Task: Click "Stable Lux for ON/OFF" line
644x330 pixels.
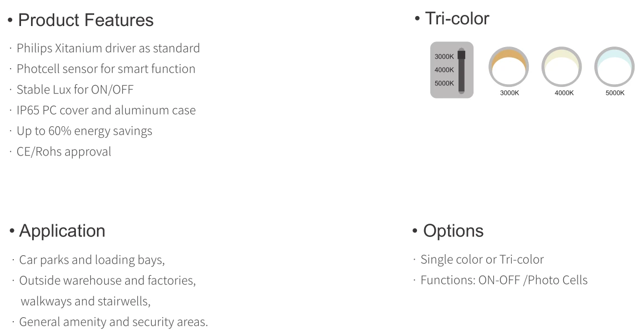Action: (75, 90)
